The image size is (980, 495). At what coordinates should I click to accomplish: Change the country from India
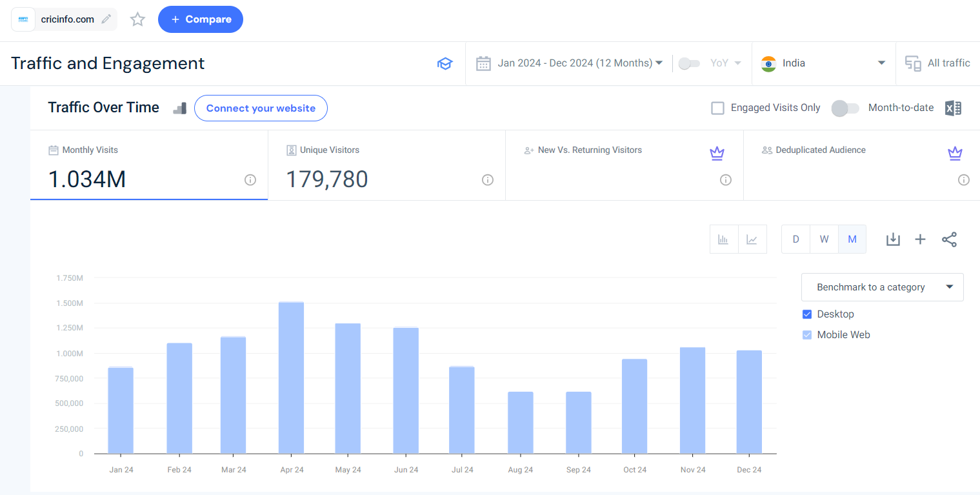click(823, 63)
